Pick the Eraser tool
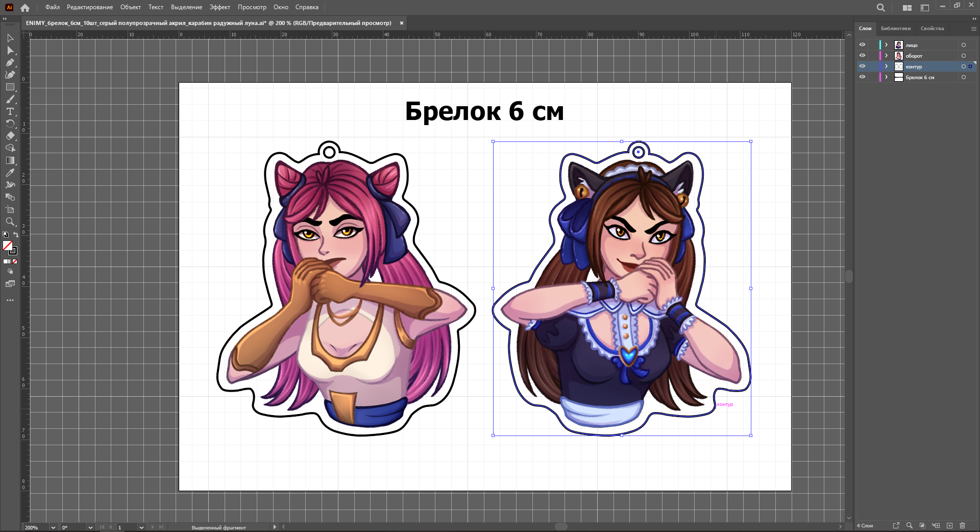Image resolution: width=980 pixels, height=532 pixels. coord(10,136)
